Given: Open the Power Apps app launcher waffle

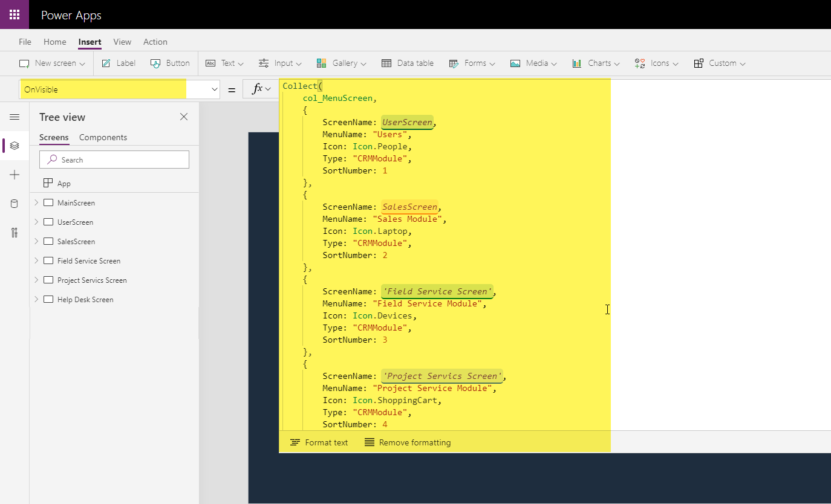Looking at the screenshot, I should tap(15, 15).
